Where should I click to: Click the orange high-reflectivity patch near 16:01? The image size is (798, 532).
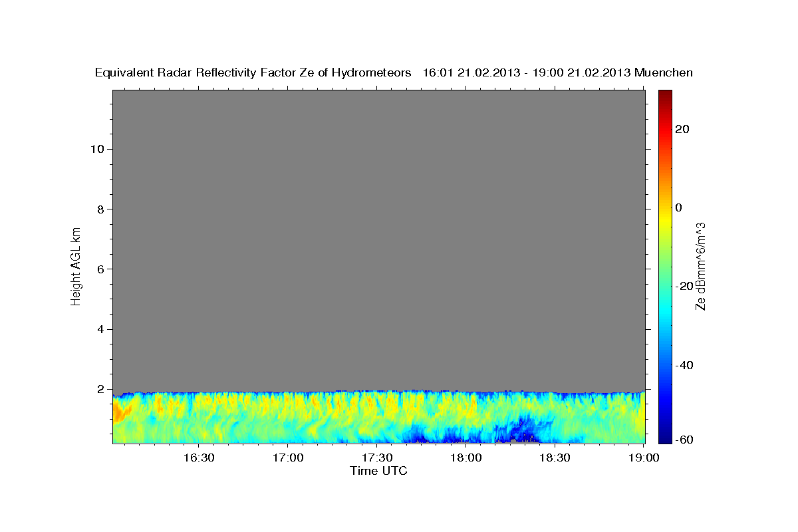coord(121,412)
